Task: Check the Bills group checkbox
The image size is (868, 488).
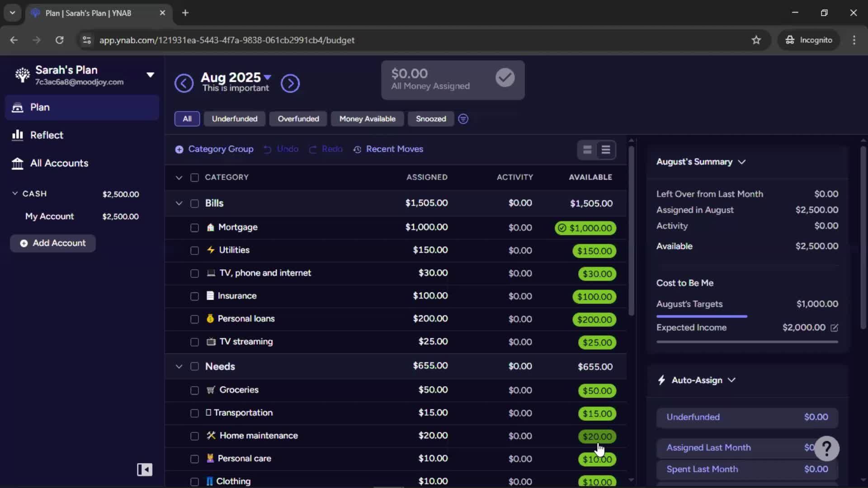Action: tap(194, 203)
